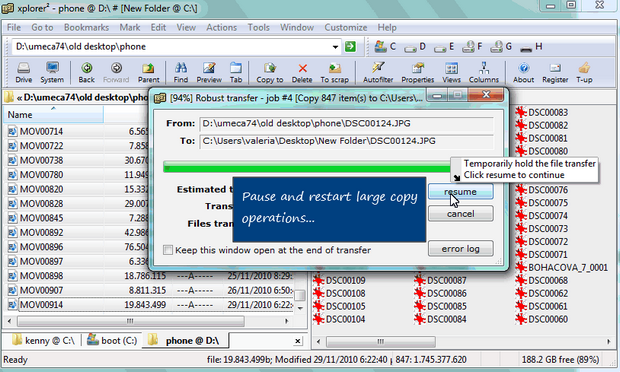
Task: Switch to drive C icon
Action: tap(385, 47)
